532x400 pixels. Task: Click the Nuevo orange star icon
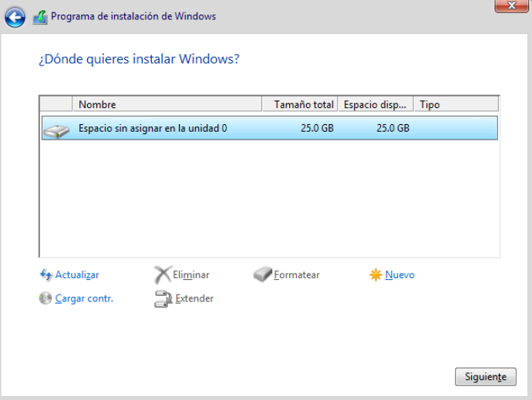click(x=375, y=274)
